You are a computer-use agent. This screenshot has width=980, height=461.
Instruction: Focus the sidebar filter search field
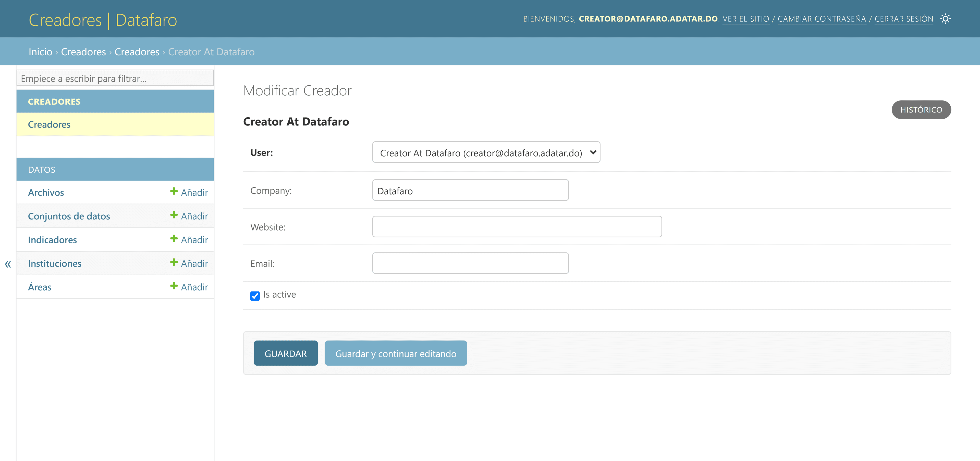point(115,78)
